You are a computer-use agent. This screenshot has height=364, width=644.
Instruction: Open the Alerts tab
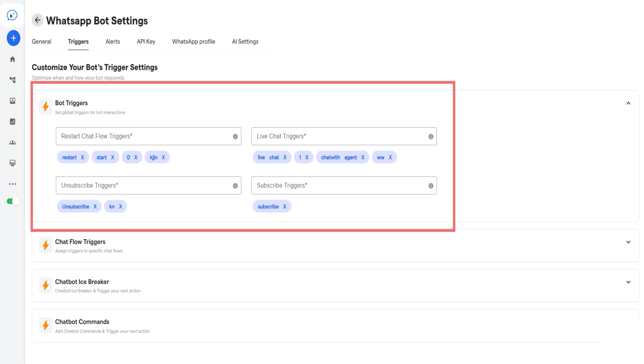pyautogui.click(x=113, y=42)
